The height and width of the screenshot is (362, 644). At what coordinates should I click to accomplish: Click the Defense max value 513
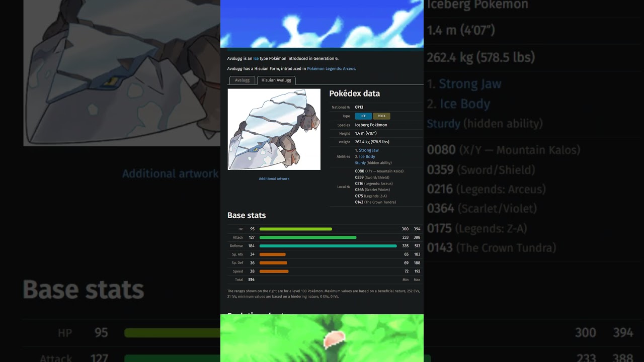click(x=417, y=246)
